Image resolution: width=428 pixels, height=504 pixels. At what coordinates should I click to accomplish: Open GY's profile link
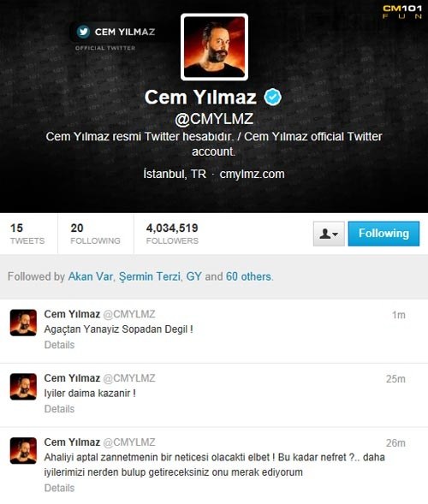pos(194,276)
